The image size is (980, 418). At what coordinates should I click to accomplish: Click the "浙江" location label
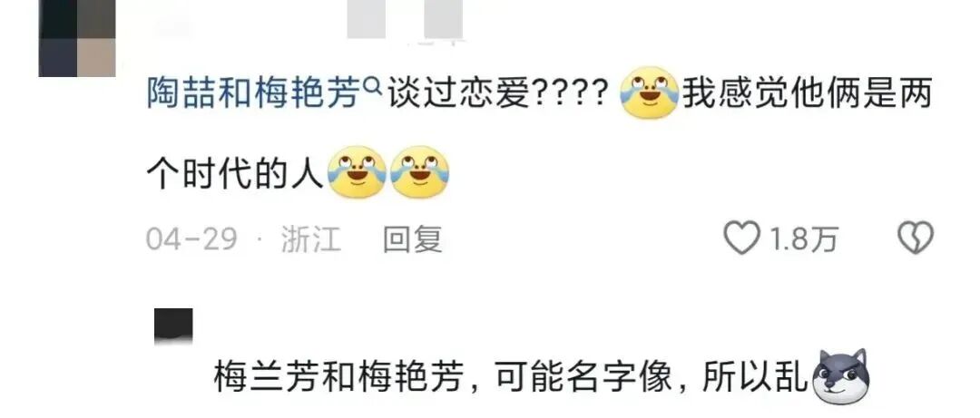coord(311,239)
